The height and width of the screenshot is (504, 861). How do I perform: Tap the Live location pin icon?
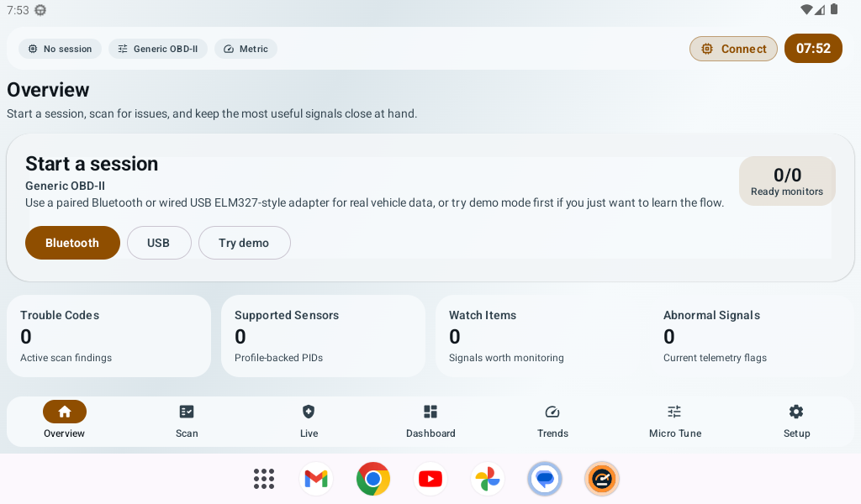tap(309, 411)
